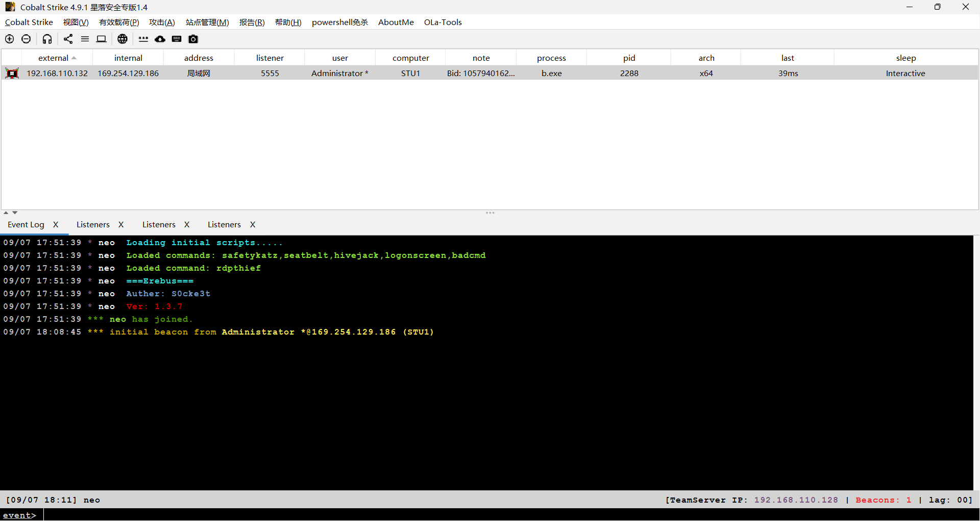Open the 报告(R) menu
This screenshot has height=521, width=980.
click(252, 22)
